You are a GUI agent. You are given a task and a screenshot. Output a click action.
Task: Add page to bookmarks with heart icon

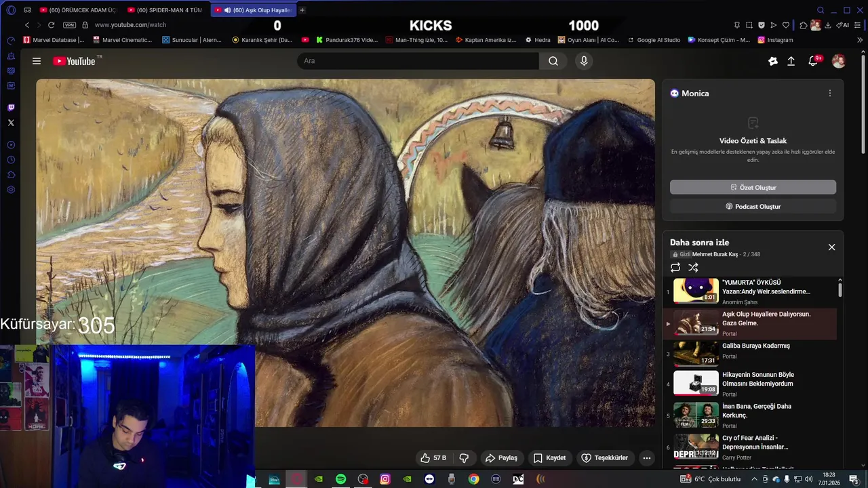coord(786,25)
